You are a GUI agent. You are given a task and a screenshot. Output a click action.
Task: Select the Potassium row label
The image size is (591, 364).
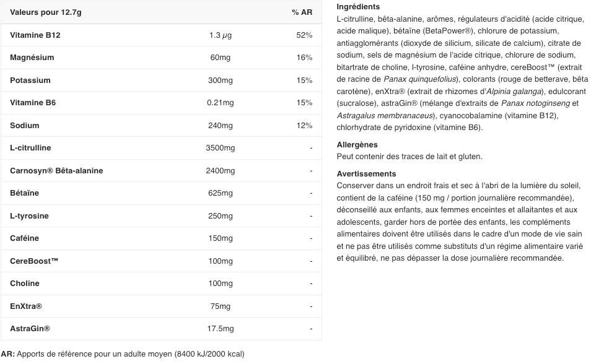pos(30,80)
